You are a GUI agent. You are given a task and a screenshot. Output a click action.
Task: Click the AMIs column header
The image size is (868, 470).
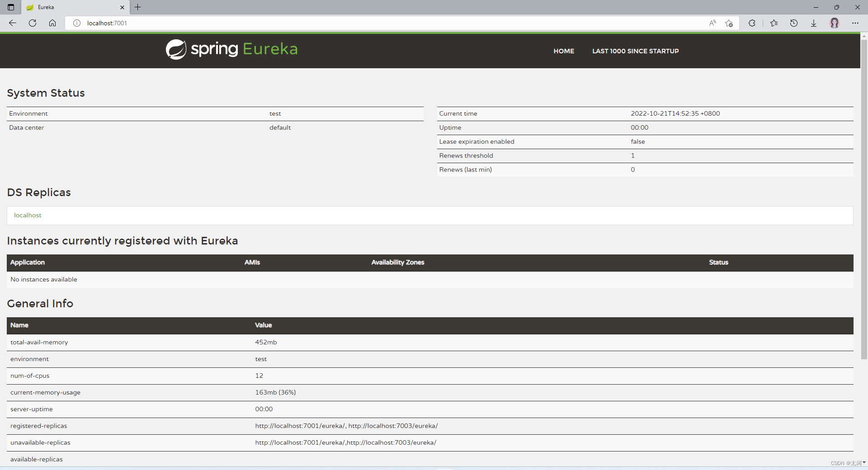[252, 262]
